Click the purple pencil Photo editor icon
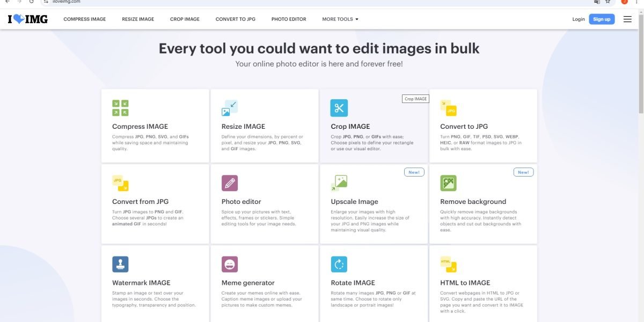The width and height of the screenshot is (644, 322). (x=230, y=183)
